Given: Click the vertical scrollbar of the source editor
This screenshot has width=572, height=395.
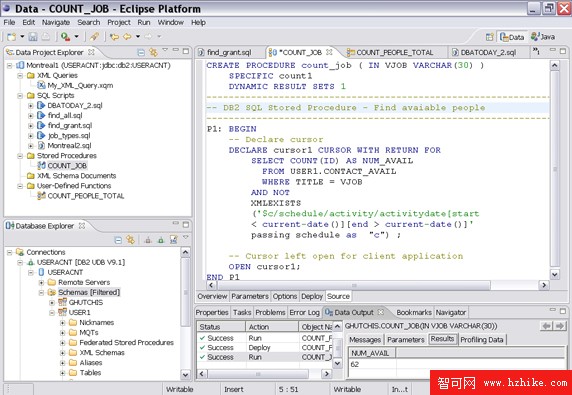Looking at the screenshot, I should (x=554, y=170).
